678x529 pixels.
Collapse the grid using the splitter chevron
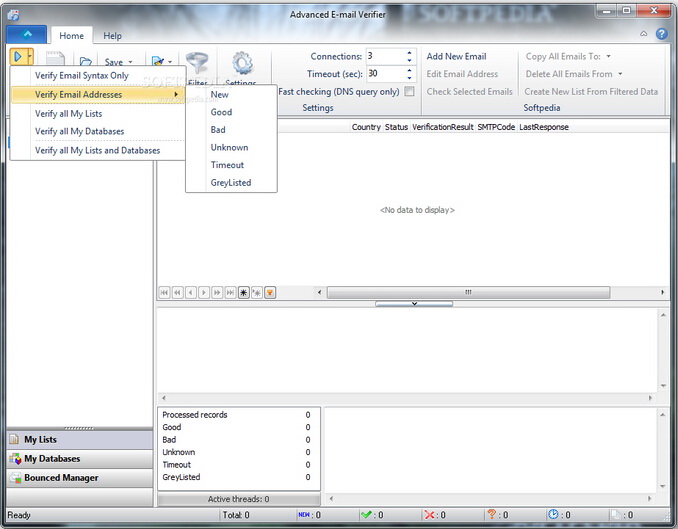coord(414,304)
